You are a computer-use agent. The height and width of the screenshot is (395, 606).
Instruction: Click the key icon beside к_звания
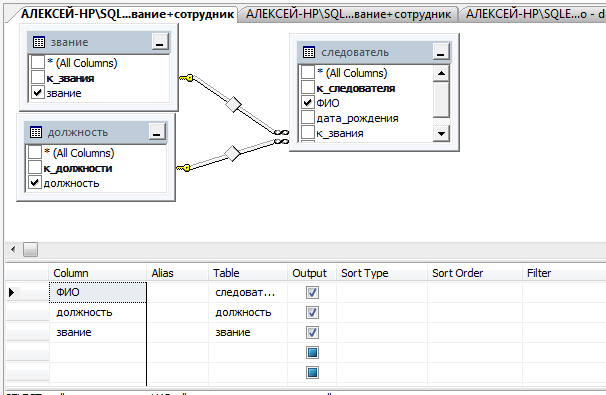(186, 78)
